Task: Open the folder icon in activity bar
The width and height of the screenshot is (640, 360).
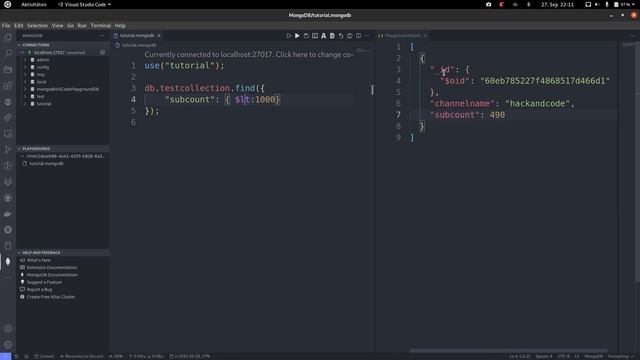Action: 8,70
